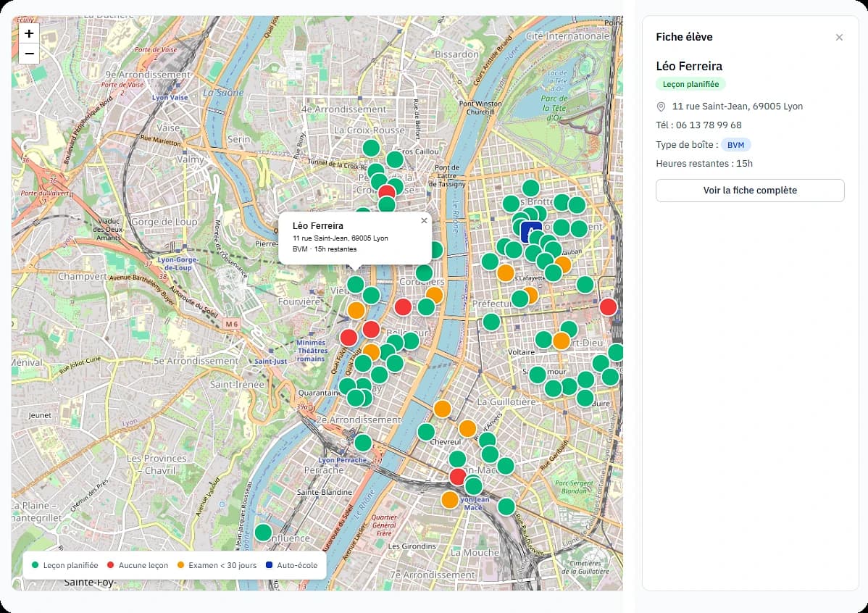Click Léo Ferreira name in map popup
Image resolution: width=868 pixels, height=613 pixels.
click(318, 226)
